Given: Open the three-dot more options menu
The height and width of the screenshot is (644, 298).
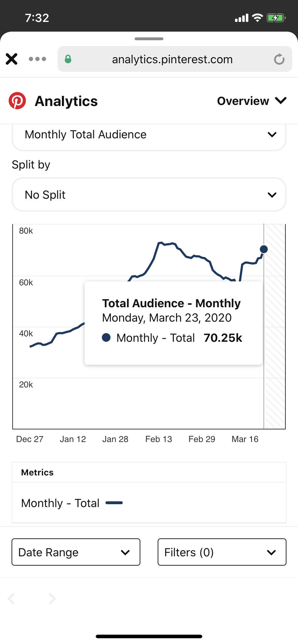Looking at the screenshot, I should [x=37, y=59].
